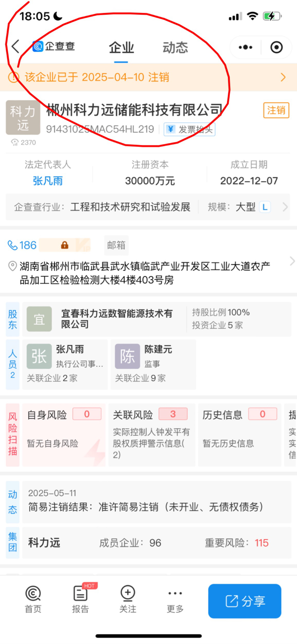Tap the 18:05 clock in status bar
Screen dimensions: 297x644
35,16
